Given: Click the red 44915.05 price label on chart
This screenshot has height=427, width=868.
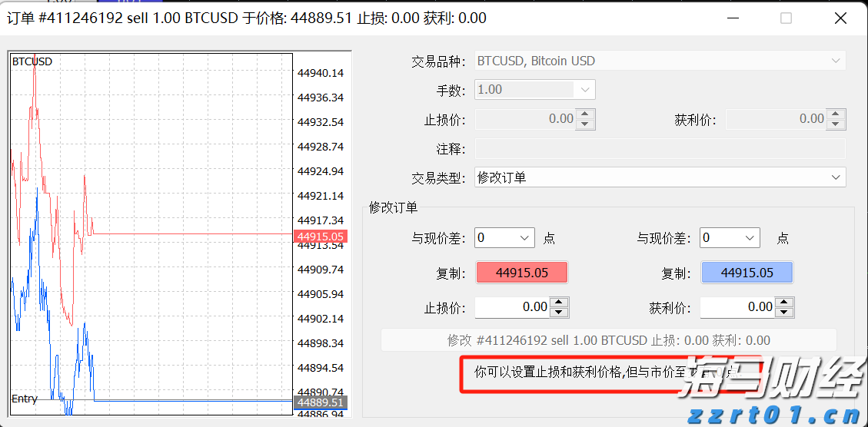Looking at the screenshot, I should tap(321, 237).
